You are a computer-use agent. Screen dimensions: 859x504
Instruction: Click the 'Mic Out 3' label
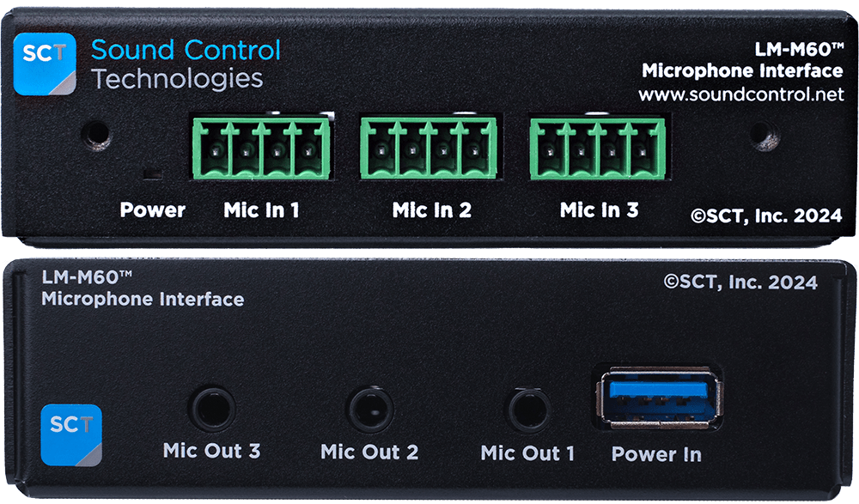(x=211, y=450)
